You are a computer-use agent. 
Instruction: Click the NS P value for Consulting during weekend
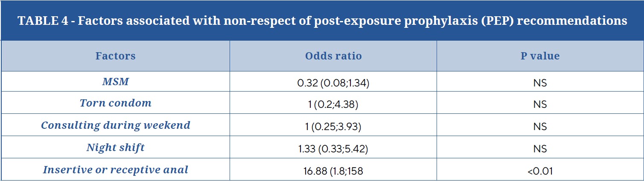coord(540,127)
